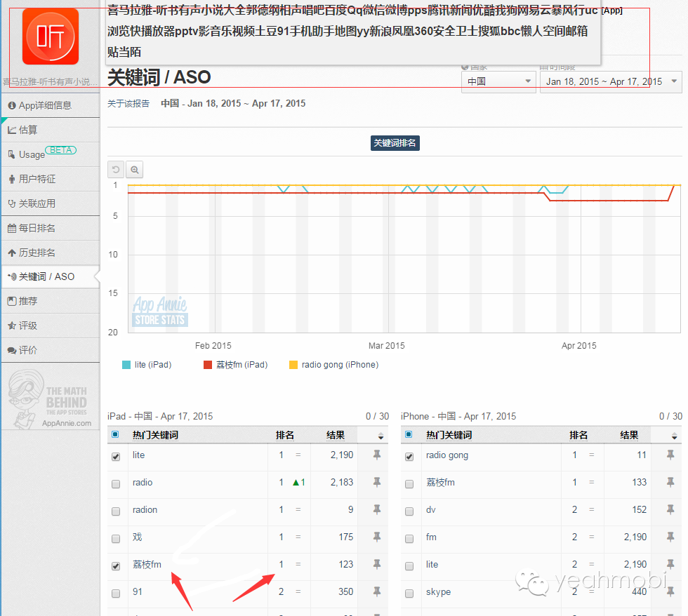Image resolution: width=688 pixels, height=616 pixels.
Task: Open the 中国 country dropdown
Action: 498,81
